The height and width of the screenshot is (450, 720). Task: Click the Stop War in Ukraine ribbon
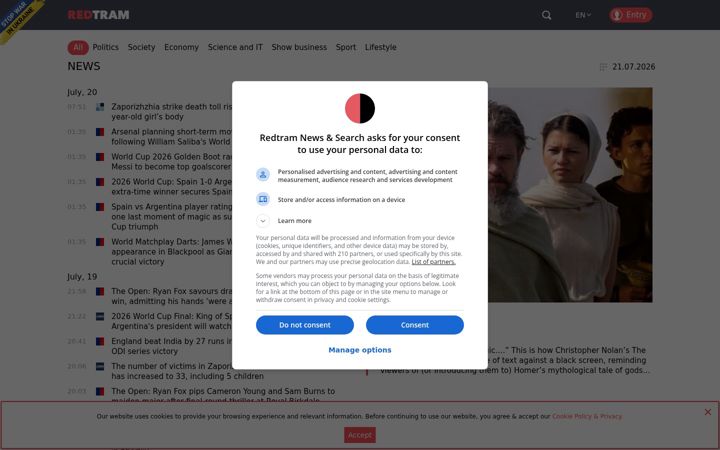[x=18, y=18]
